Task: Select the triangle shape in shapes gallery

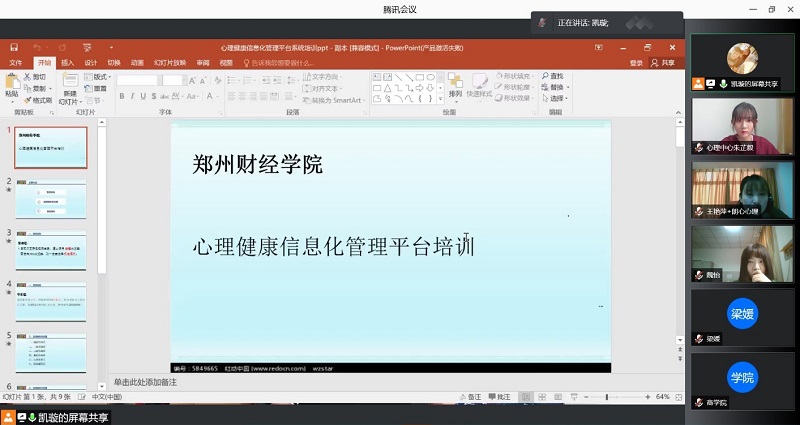Action: click(387, 88)
